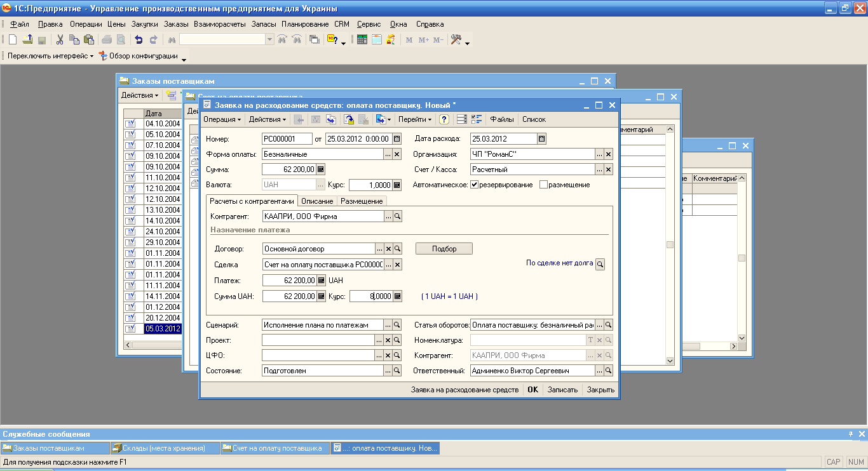Click the Open file icon in main toolbar
The height and width of the screenshot is (471, 868).
(27, 39)
